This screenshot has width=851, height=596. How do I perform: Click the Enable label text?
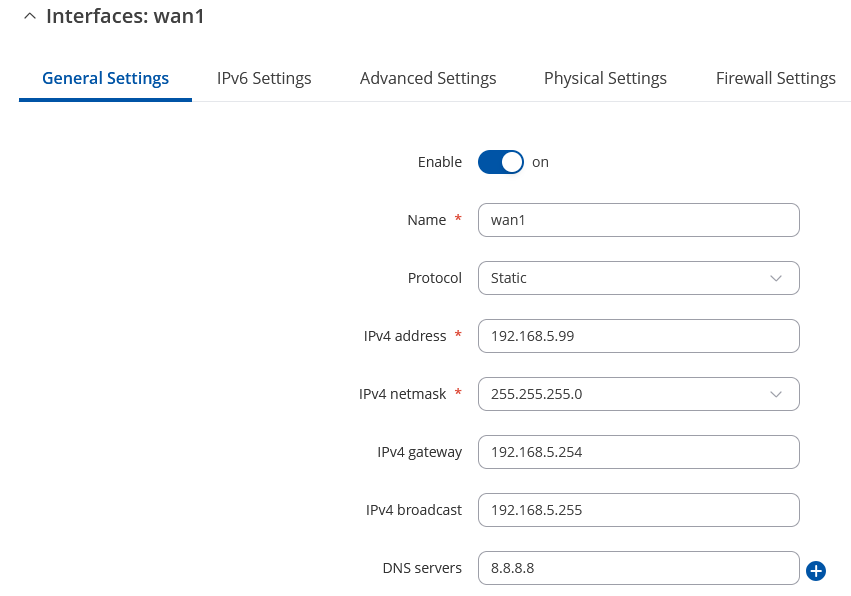[439, 162]
